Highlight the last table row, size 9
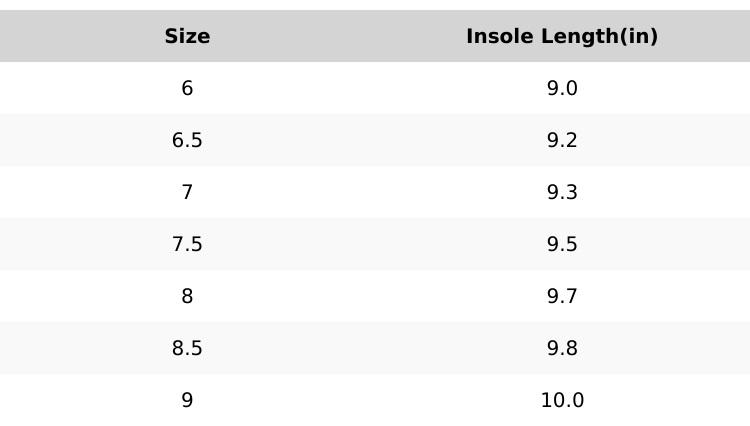 (375, 401)
